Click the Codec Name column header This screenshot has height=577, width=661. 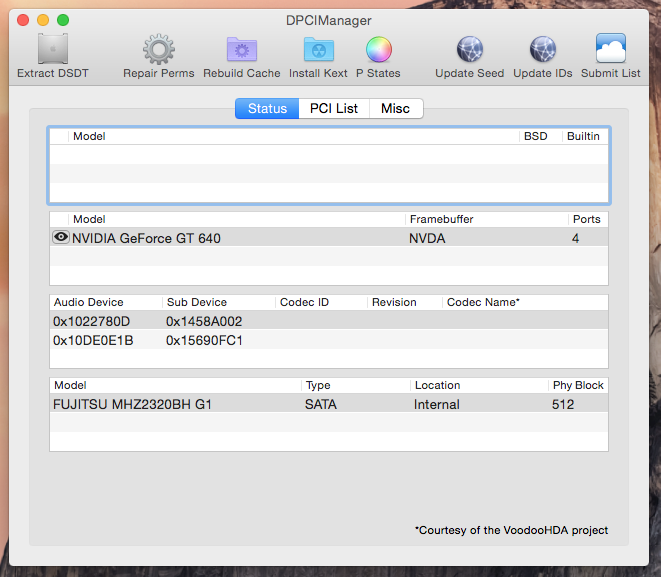coord(483,302)
